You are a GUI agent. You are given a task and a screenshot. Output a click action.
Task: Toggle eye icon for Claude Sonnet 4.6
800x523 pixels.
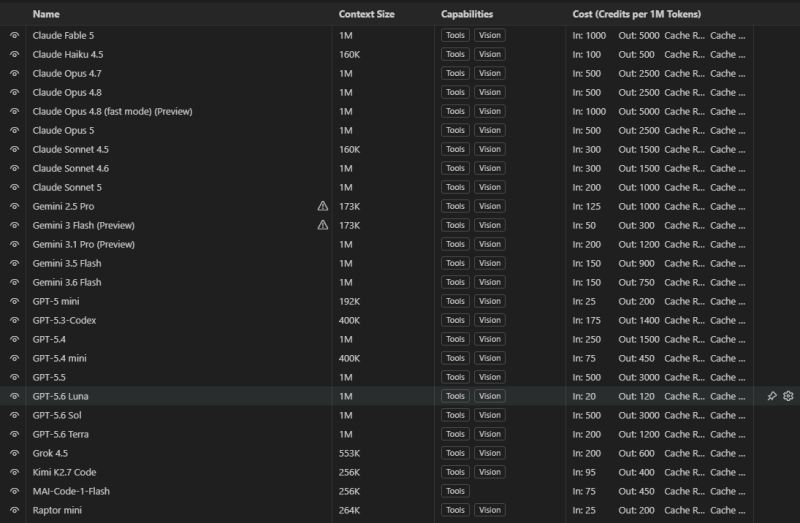click(14, 168)
